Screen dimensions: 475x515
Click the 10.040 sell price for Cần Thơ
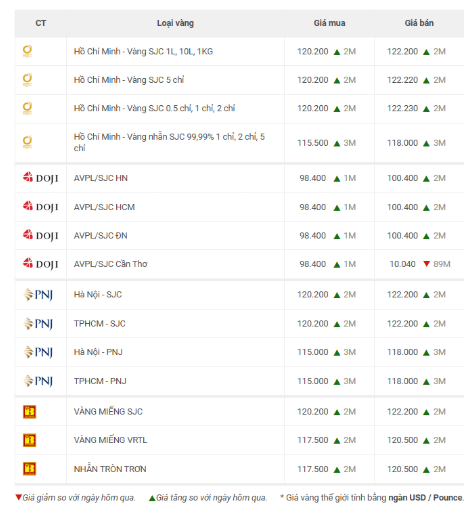(x=403, y=264)
